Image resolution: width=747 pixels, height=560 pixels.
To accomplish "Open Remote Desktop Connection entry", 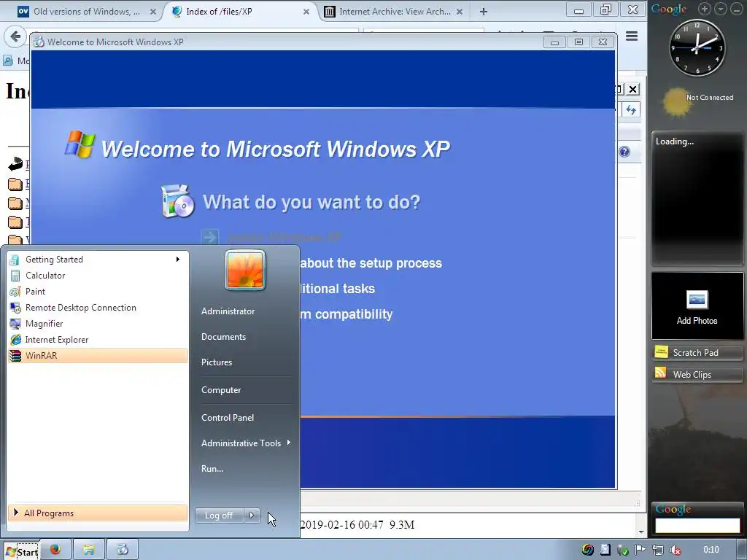I will pyautogui.click(x=97, y=308).
